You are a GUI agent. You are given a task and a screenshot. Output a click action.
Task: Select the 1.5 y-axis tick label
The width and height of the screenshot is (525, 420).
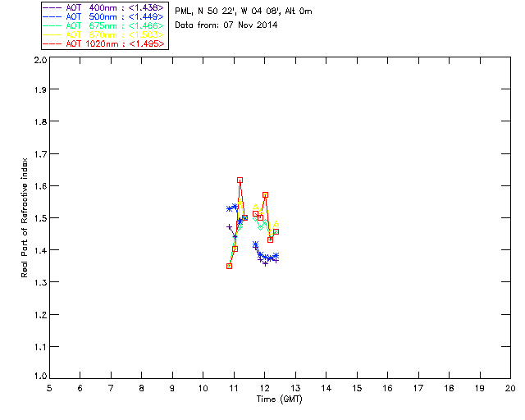(x=40, y=218)
